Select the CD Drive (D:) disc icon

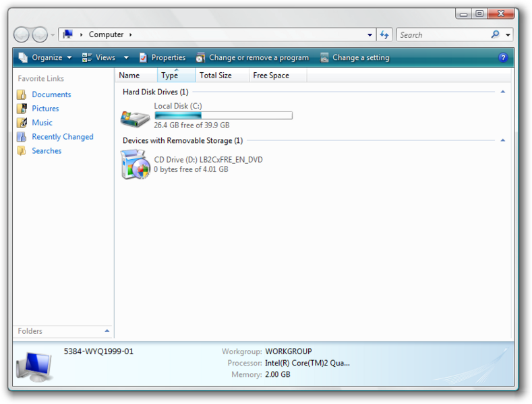(x=135, y=165)
